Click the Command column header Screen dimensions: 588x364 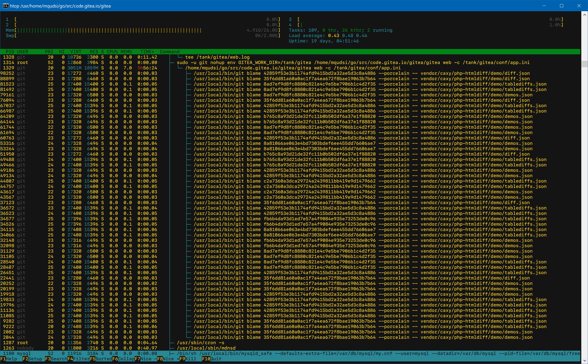click(x=169, y=52)
